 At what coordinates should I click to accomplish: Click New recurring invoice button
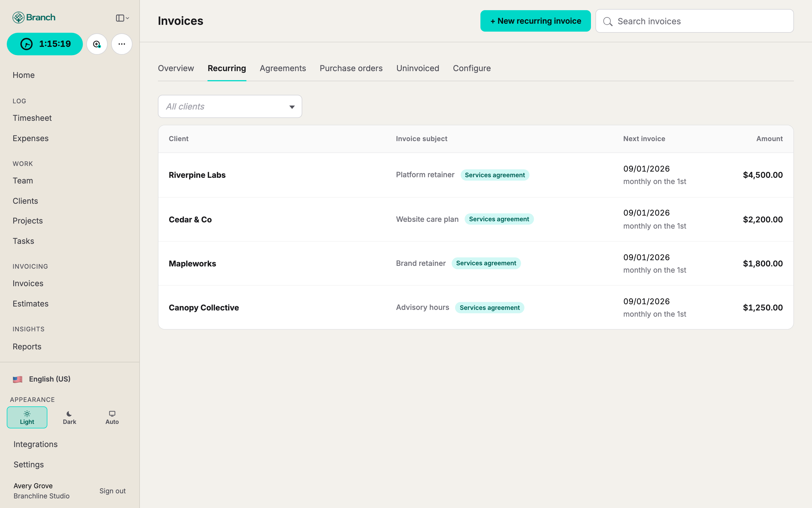point(535,21)
